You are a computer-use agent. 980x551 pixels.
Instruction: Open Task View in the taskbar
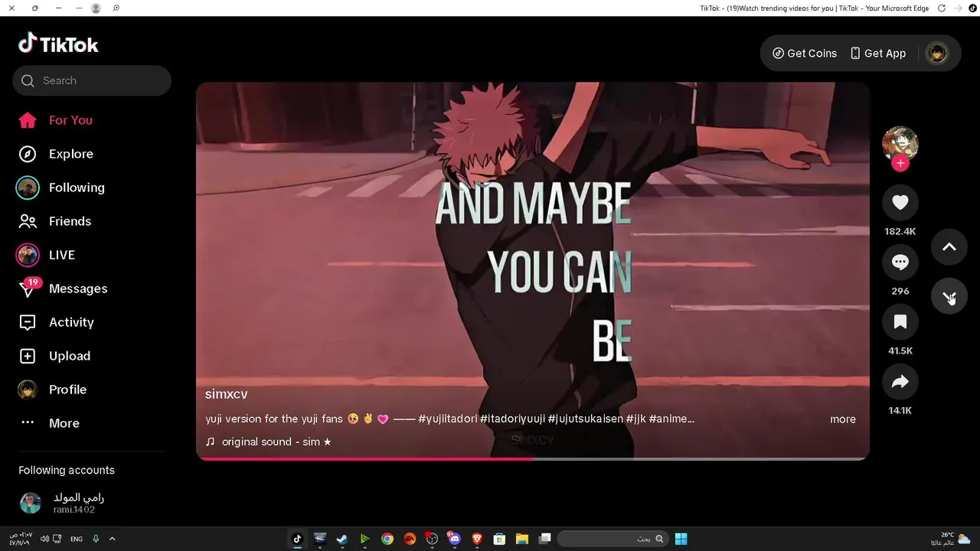[x=544, y=539]
